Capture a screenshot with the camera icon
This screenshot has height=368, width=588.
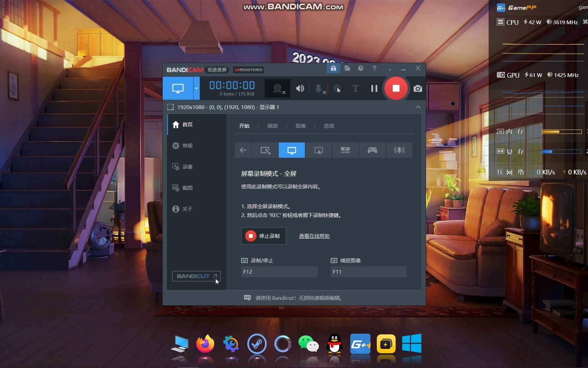(418, 89)
